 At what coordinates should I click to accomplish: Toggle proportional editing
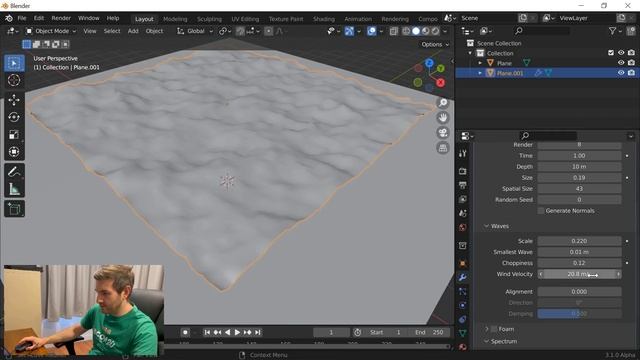(x=269, y=31)
